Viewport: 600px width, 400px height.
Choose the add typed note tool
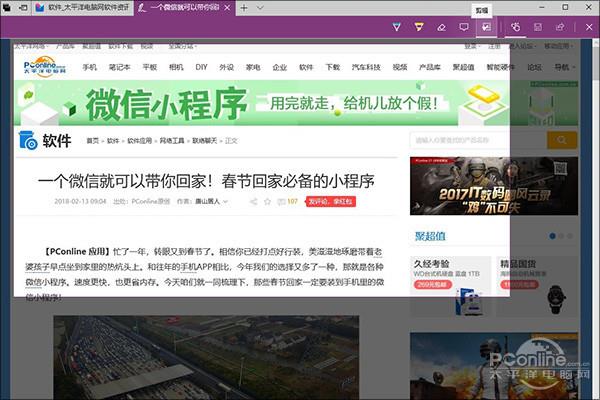click(464, 27)
